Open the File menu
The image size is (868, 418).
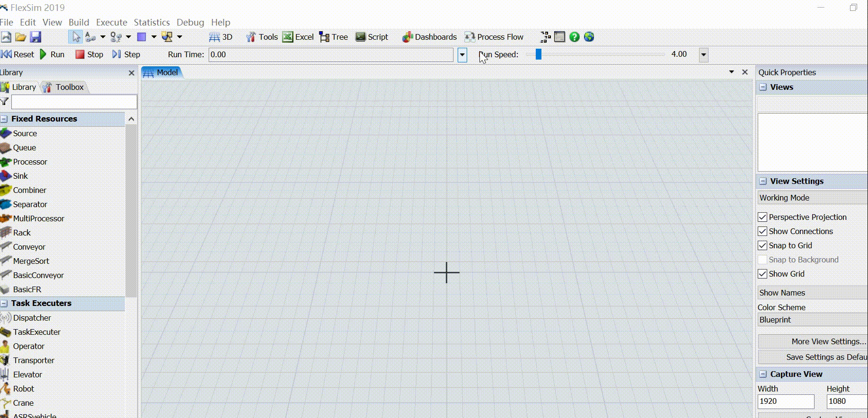pyautogui.click(x=7, y=22)
